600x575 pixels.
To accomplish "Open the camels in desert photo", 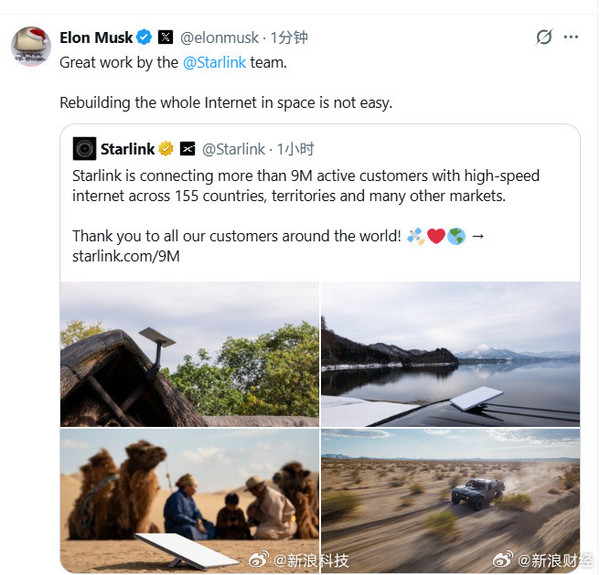I will (x=190, y=500).
